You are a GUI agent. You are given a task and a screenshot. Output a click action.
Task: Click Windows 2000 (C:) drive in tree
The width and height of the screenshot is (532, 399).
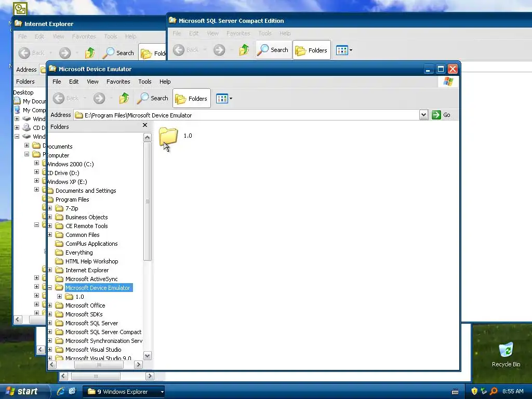click(70, 164)
